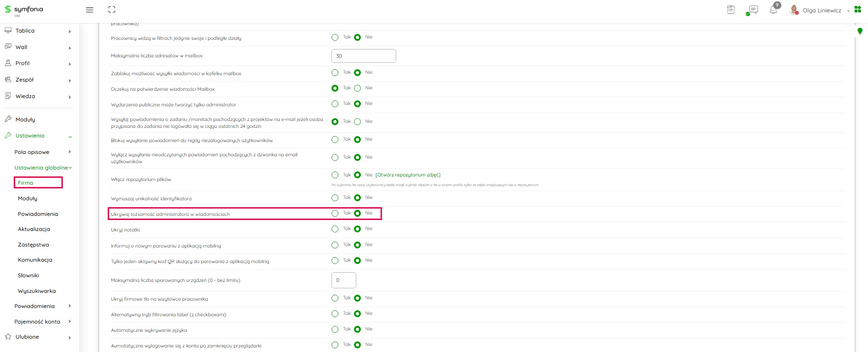The width and height of the screenshot is (868, 352).
Task: Open the clipboard tasks icon
Action: [x=731, y=10]
